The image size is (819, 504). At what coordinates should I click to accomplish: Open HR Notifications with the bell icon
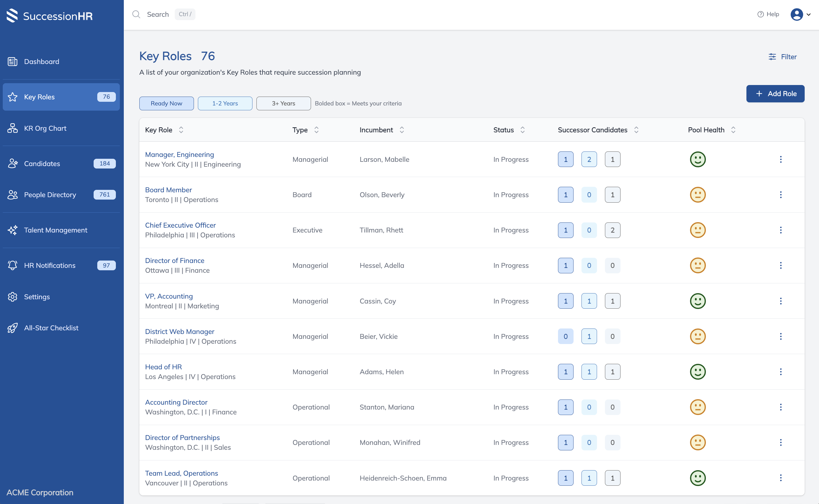[12, 265]
